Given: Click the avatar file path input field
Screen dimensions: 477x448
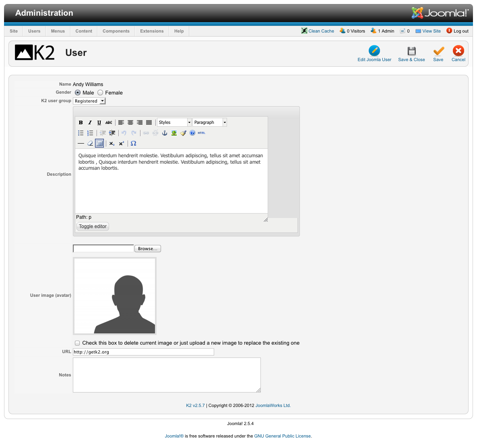Looking at the screenshot, I should [x=103, y=249].
